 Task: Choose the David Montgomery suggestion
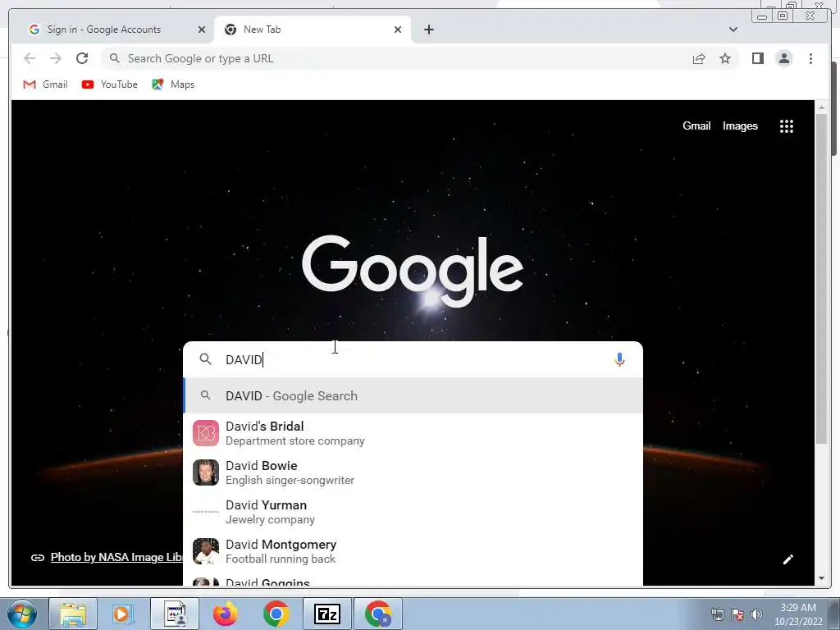[x=413, y=550]
